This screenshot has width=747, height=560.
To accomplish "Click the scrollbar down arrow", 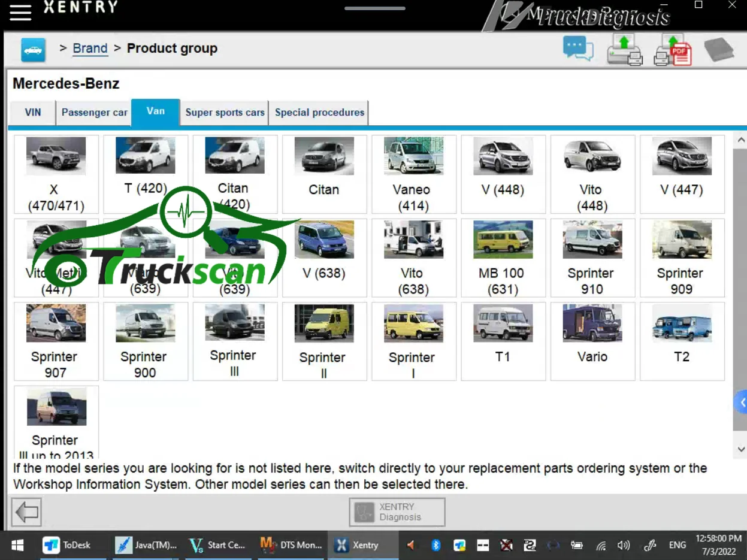I will [x=740, y=449].
